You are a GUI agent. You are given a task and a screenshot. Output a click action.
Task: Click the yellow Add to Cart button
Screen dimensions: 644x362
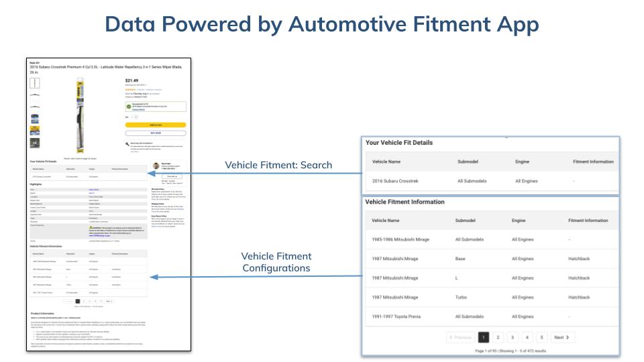(155, 125)
